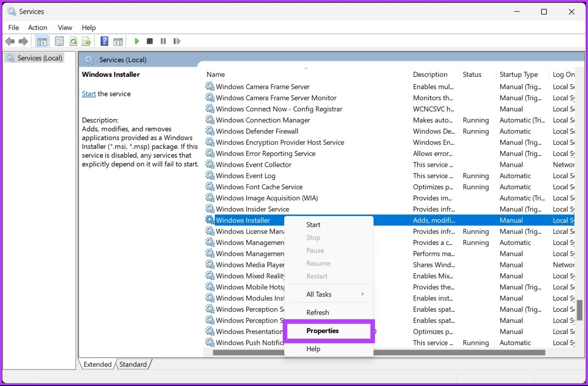Select the Windows Font Cache Service row
This screenshot has width=588, height=386.
390,187
